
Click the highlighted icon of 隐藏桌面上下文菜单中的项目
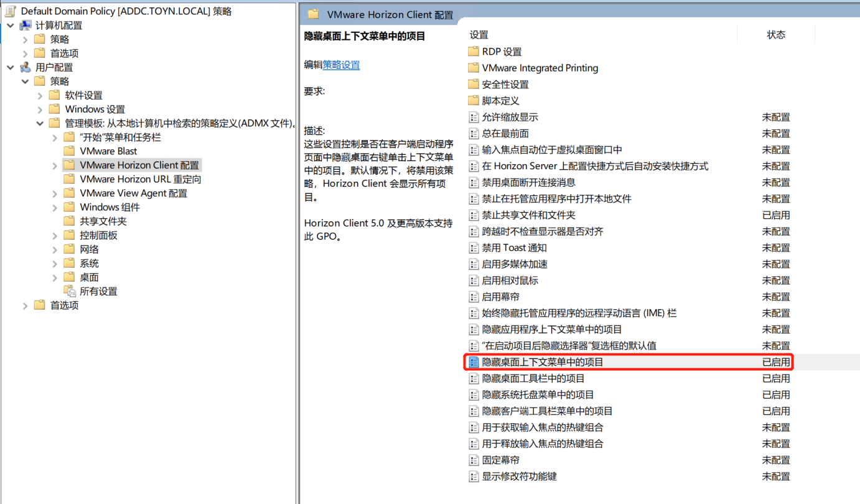coord(473,362)
